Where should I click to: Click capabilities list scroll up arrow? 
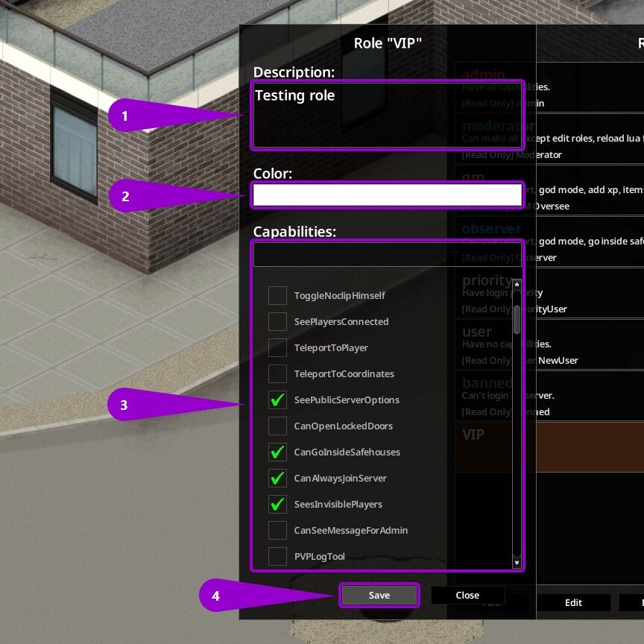(517, 284)
